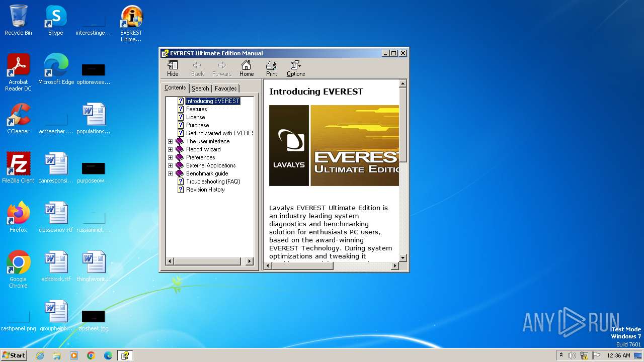Image resolution: width=644 pixels, height=362 pixels.
Task: Click contents pane scroll-right arrow
Action: tap(250, 261)
